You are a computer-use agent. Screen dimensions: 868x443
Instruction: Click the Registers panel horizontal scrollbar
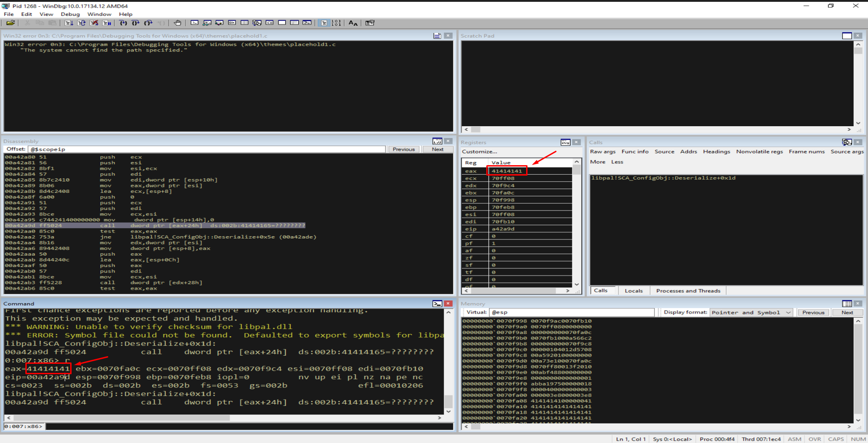[x=517, y=291]
